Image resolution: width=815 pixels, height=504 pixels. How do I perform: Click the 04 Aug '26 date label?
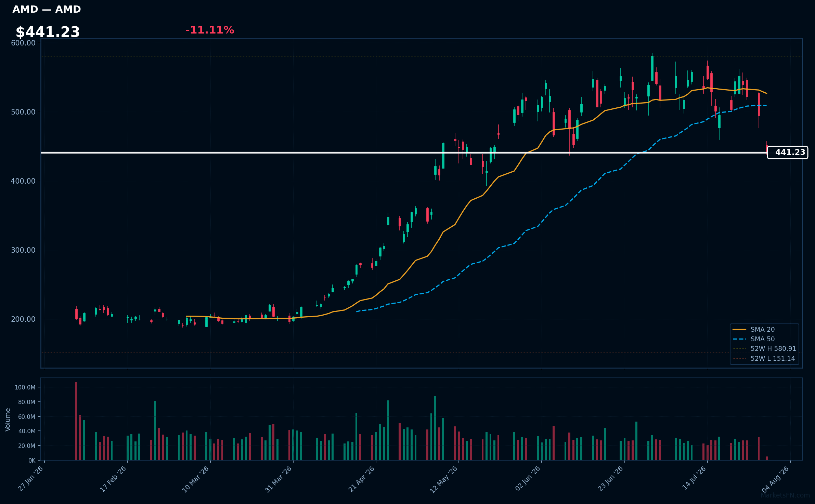point(776,479)
